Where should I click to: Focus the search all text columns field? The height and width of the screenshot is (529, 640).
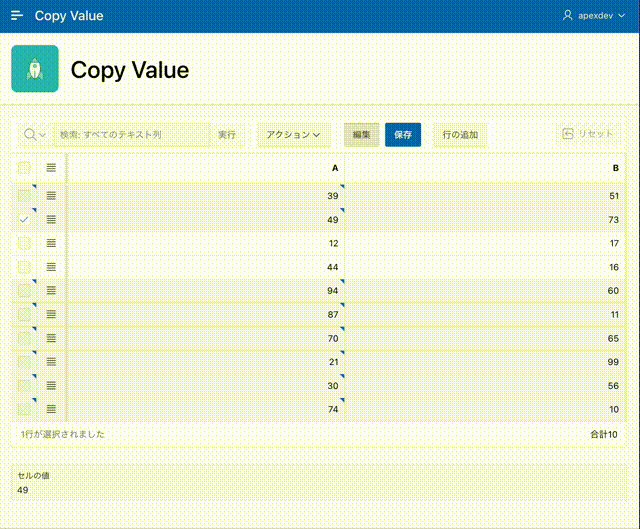[x=132, y=134]
